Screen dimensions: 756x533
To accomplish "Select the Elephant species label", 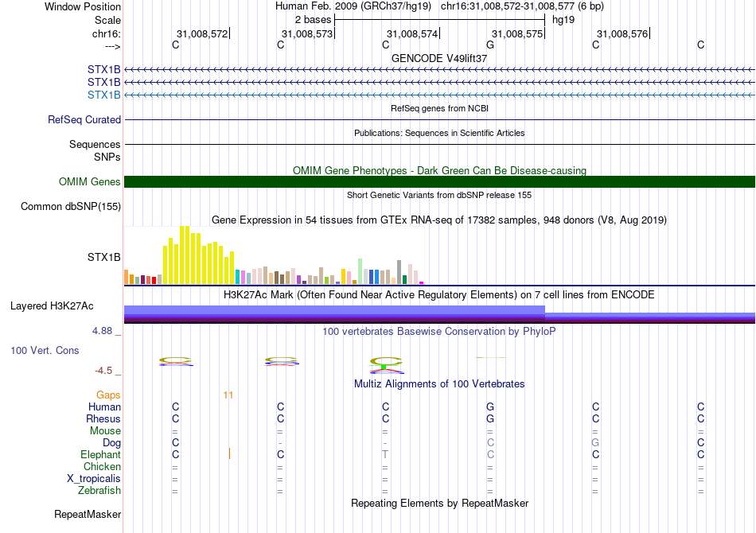I will 100,455.
